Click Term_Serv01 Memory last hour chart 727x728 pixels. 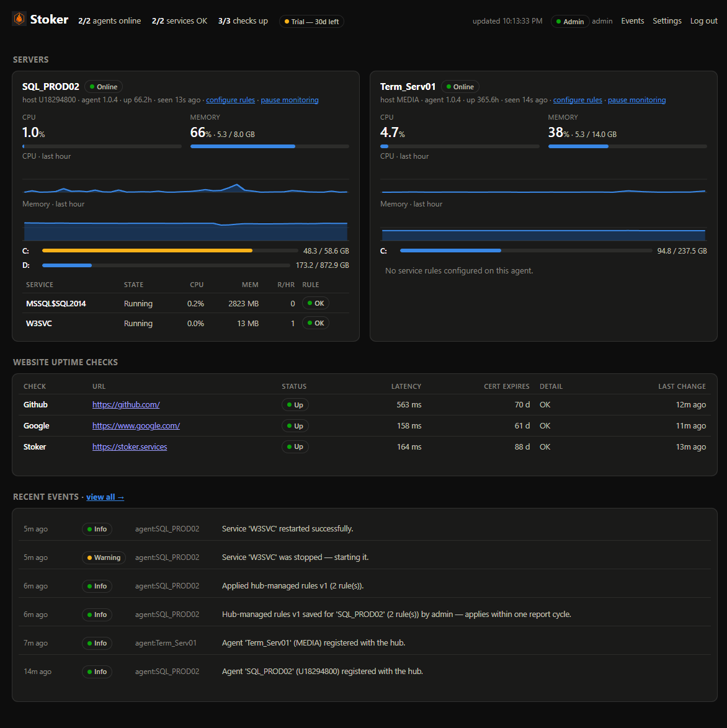pyautogui.click(x=543, y=228)
